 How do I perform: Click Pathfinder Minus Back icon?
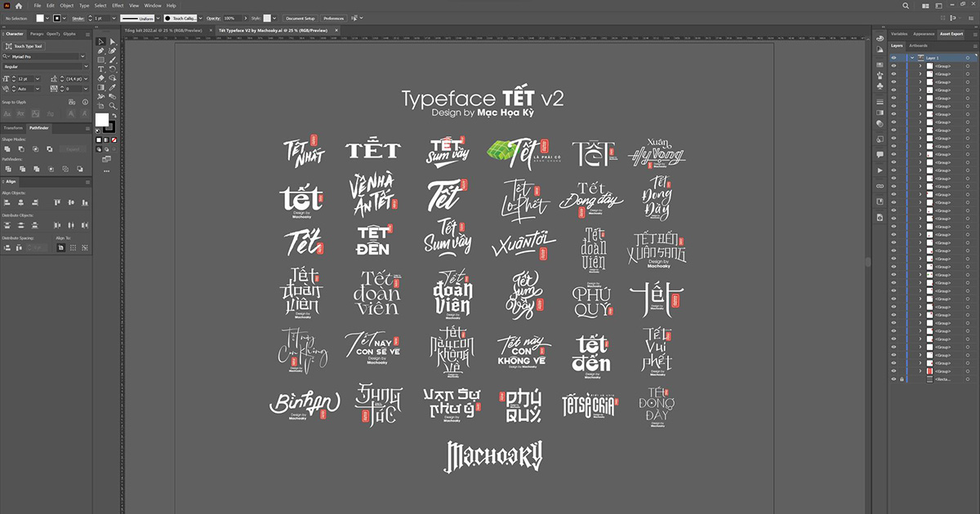click(x=80, y=169)
